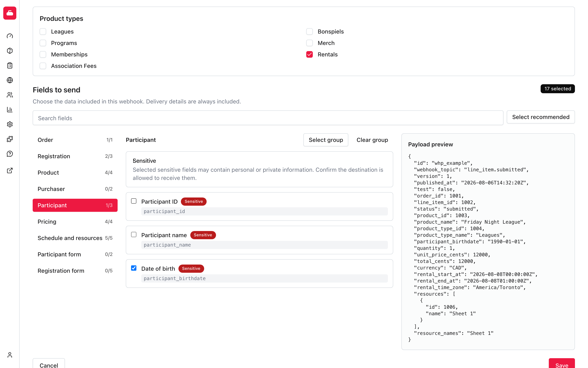Screen dimensions: 588x368
Task: Enable the Participant ID field checkbox
Action: pos(134,201)
